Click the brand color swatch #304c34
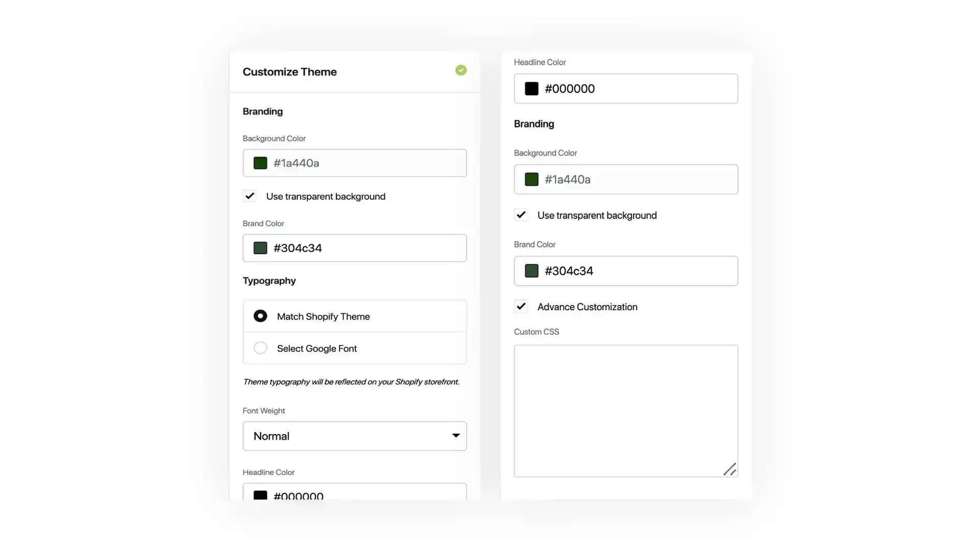 (x=260, y=247)
